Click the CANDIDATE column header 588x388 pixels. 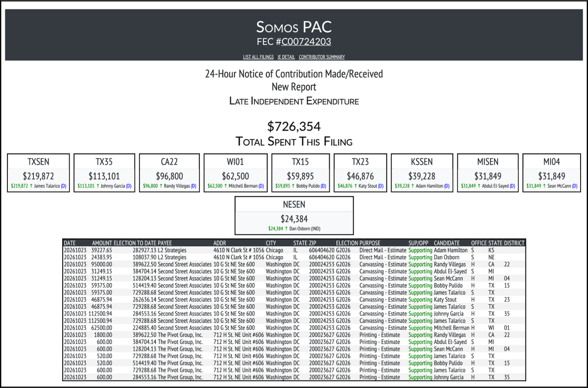[447, 243]
